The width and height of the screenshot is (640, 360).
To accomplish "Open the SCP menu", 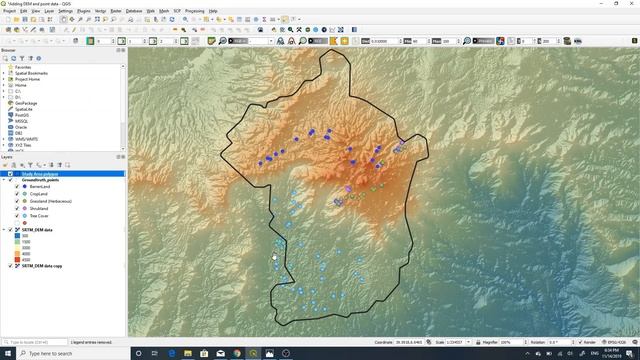I will (177, 11).
